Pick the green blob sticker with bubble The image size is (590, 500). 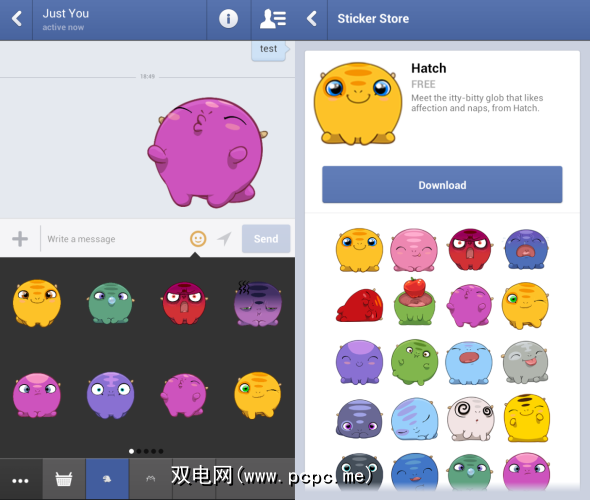110,303
